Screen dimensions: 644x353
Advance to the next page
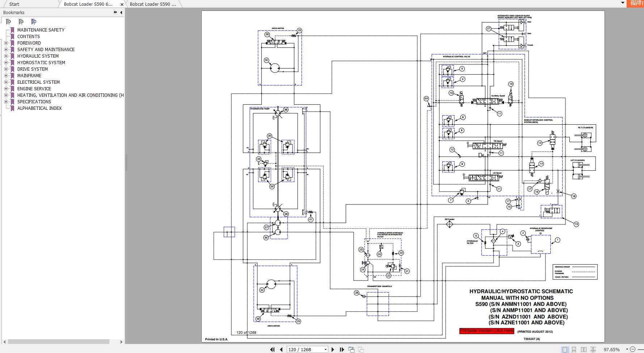point(333,349)
